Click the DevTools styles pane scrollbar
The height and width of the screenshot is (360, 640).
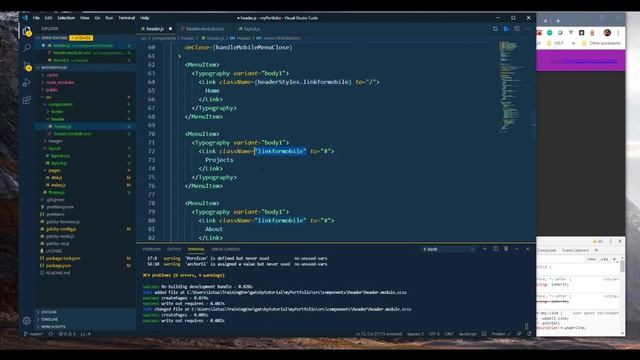click(622, 267)
